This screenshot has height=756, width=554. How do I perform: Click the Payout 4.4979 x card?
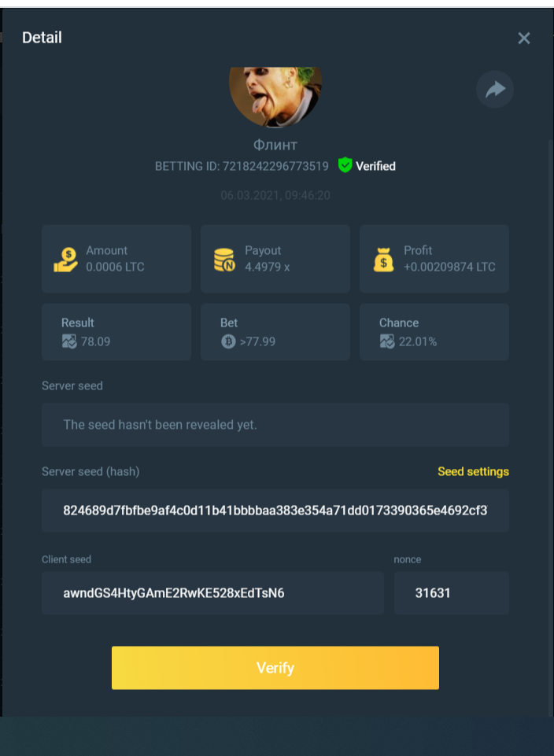coord(275,259)
